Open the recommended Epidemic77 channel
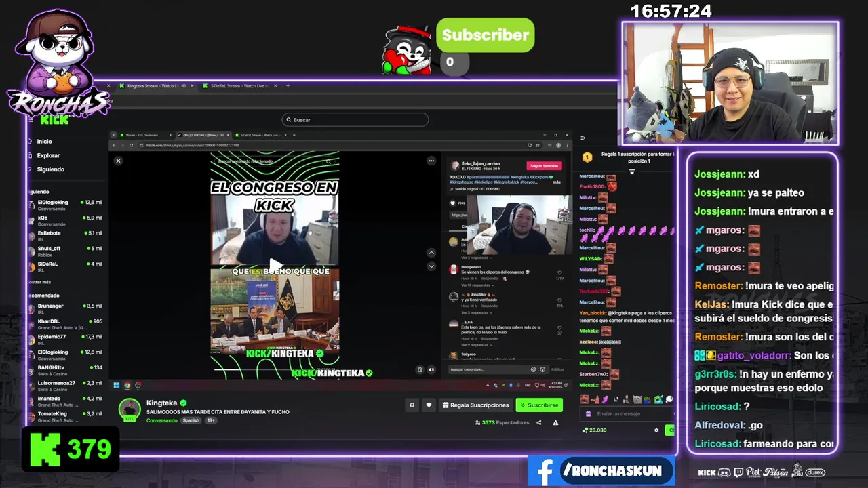The height and width of the screenshot is (488, 868). (x=66, y=339)
